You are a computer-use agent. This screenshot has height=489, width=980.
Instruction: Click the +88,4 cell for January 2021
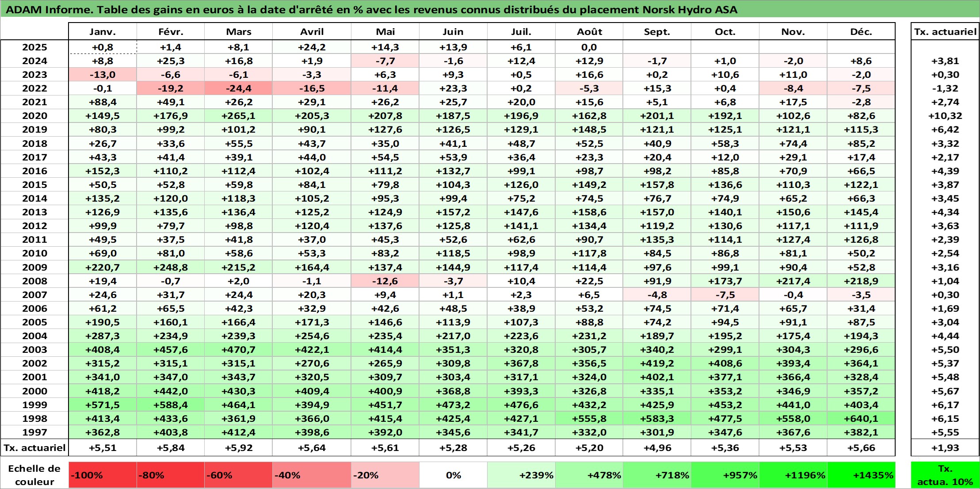(x=103, y=102)
